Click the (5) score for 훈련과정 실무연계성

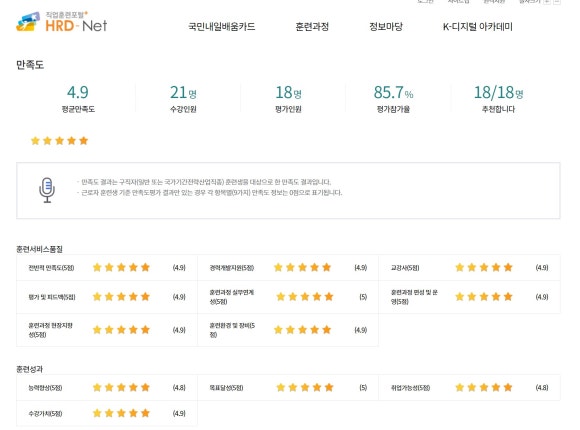pyautogui.click(x=363, y=297)
